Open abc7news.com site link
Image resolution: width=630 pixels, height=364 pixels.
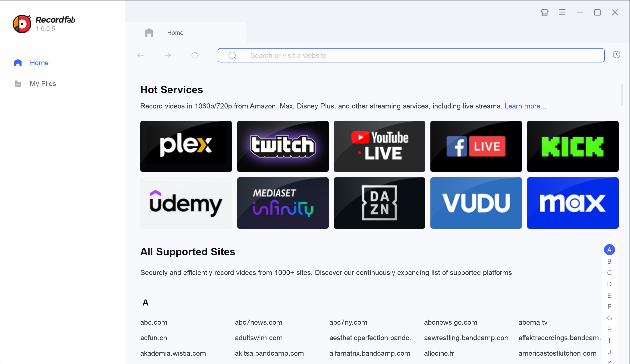(258, 322)
